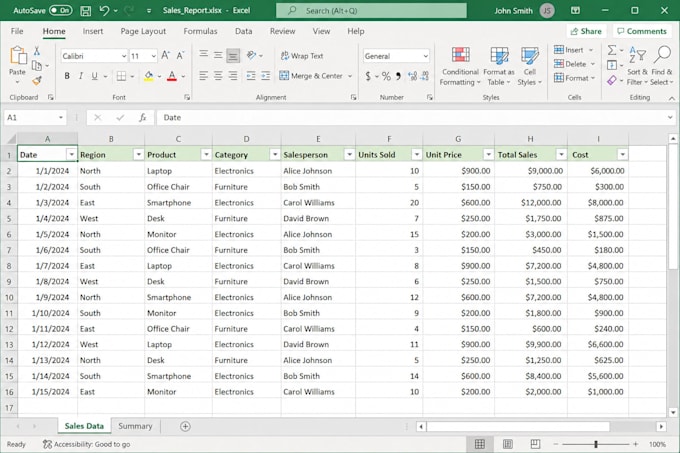Switch to the Page Layout tab
The image size is (680, 453).
143,31
